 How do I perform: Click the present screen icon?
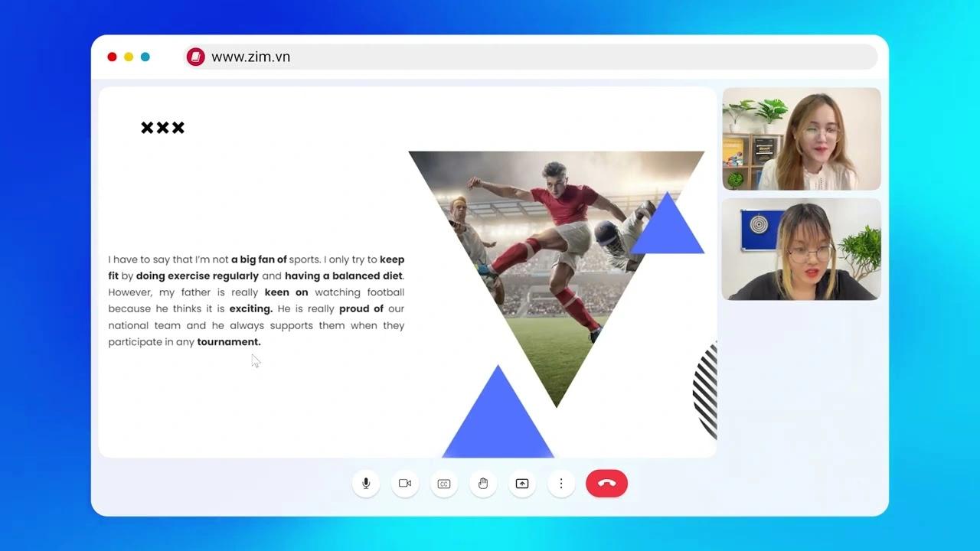pyautogui.click(x=522, y=483)
